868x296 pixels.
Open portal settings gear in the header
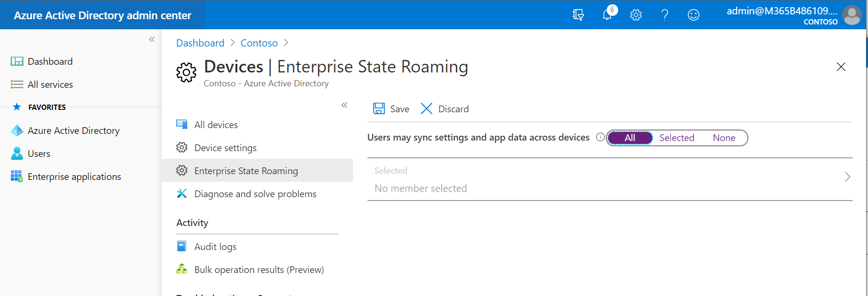pyautogui.click(x=636, y=15)
